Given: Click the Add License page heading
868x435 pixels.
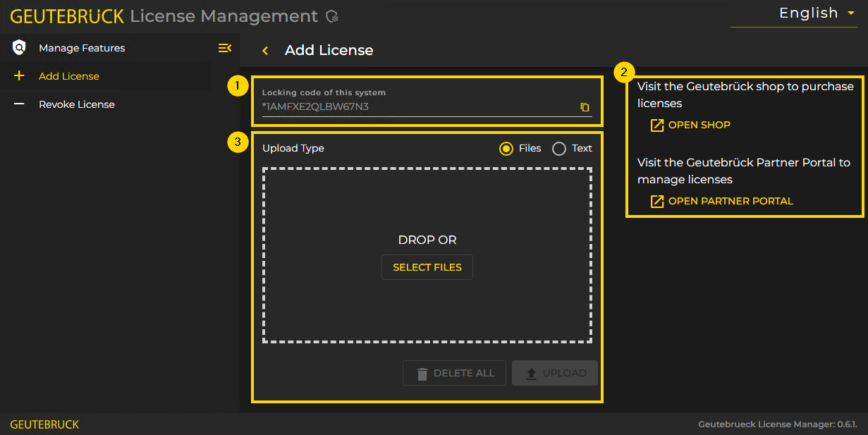Looking at the screenshot, I should tap(329, 50).
